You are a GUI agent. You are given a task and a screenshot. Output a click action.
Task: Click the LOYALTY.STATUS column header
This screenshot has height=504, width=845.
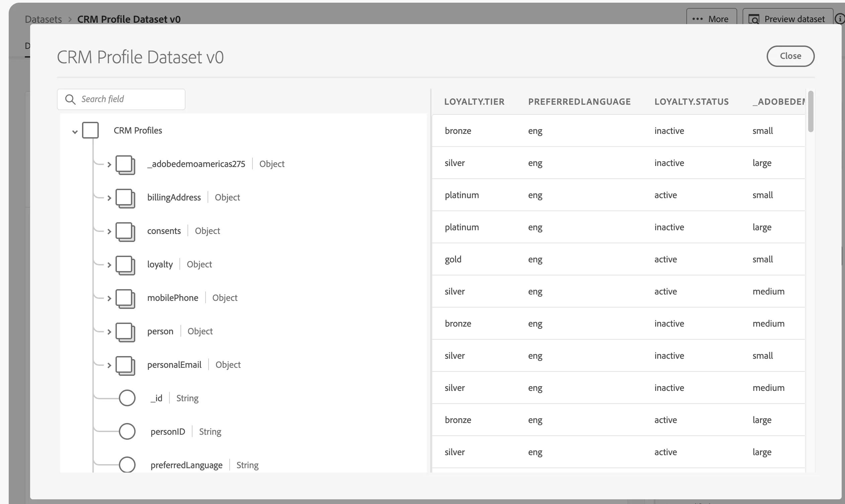coord(691,101)
